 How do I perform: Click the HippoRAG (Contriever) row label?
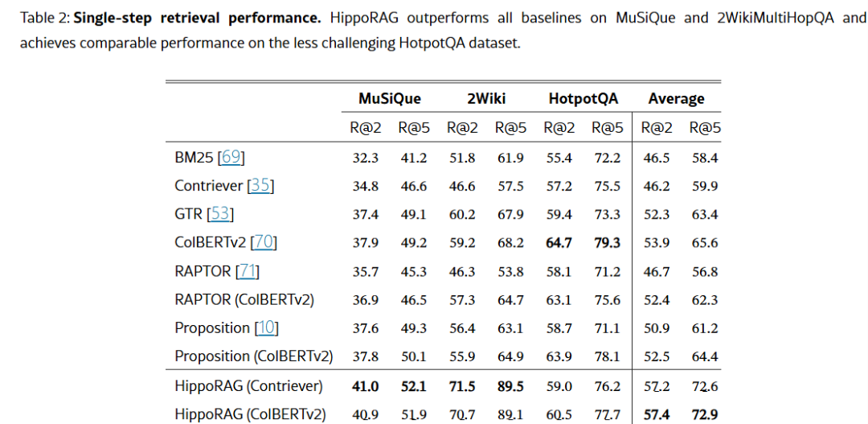[x=248, y=386]
